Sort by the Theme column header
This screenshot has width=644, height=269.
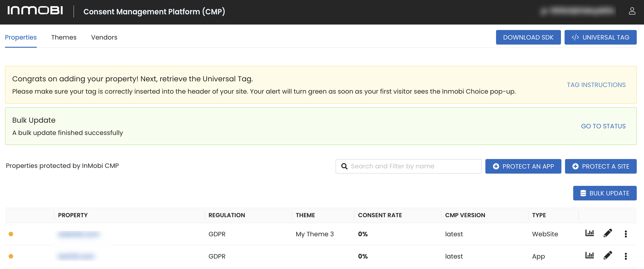click(305, 215)
